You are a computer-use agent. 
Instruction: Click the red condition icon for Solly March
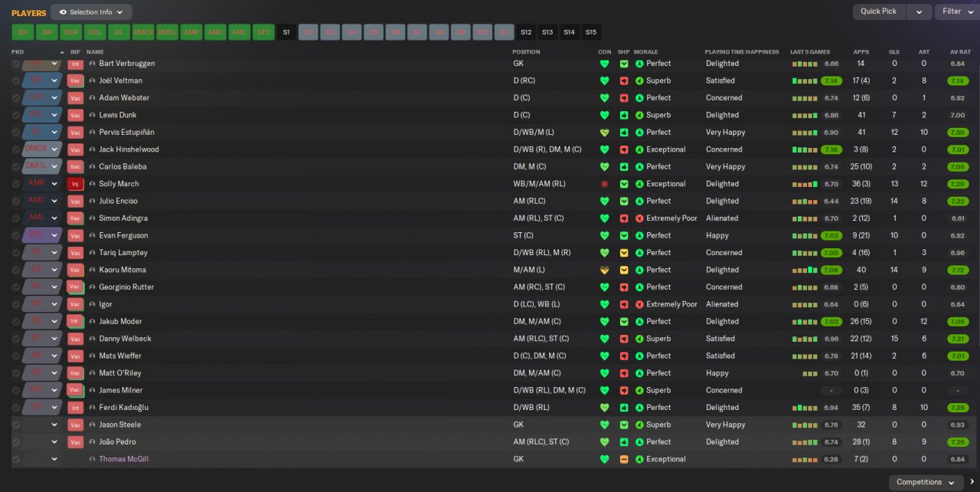[604, 184]
